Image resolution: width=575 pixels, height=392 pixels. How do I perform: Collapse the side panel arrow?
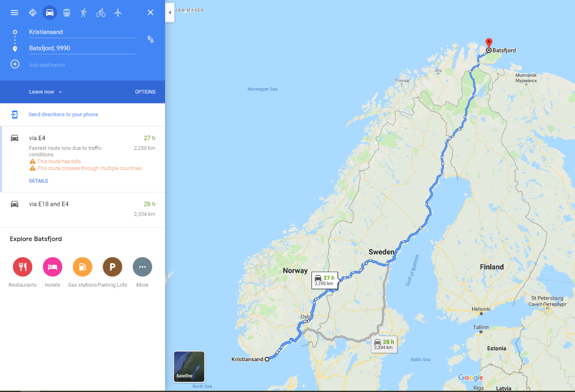(170, 12)
